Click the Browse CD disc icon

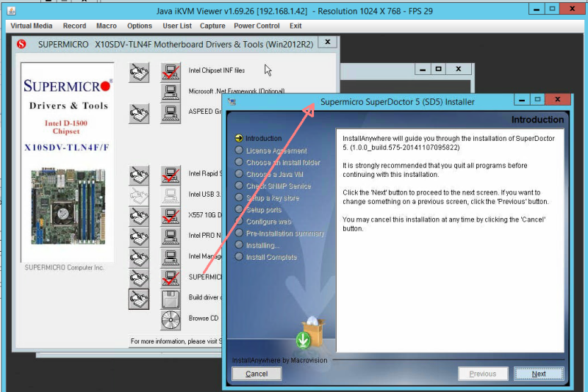coord(171,320)
